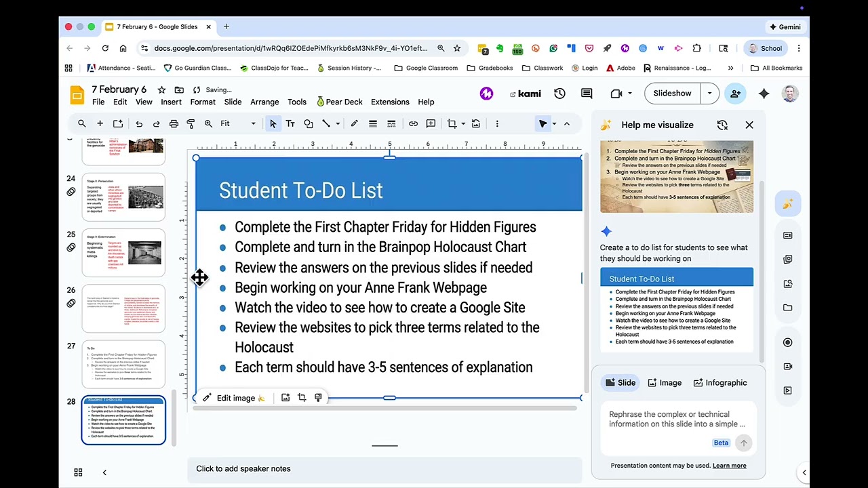Print the presentation with printer icon
Viewport: 868px width, 488px height.
point(174,123)
